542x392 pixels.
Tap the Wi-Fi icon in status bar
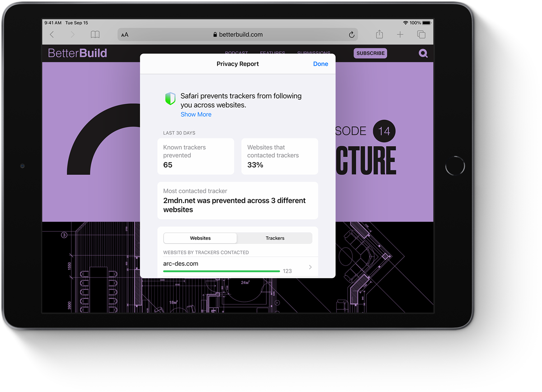point(405,23)
